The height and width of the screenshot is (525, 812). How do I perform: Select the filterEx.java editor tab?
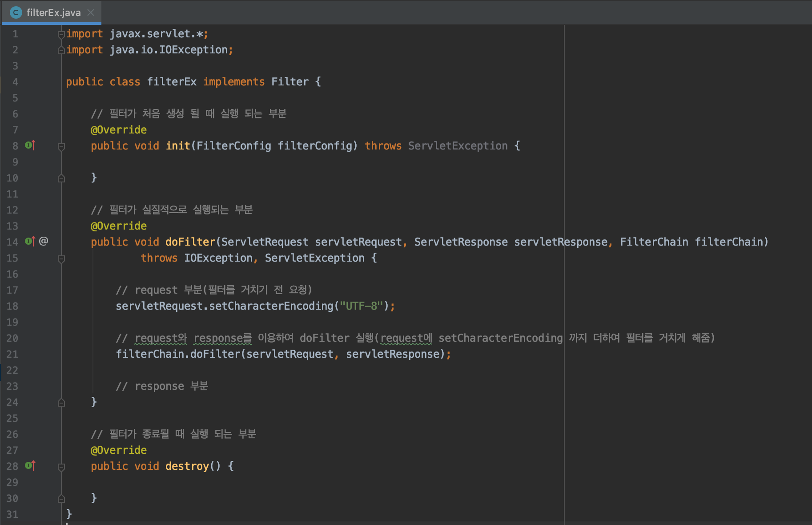coord(52,12)
